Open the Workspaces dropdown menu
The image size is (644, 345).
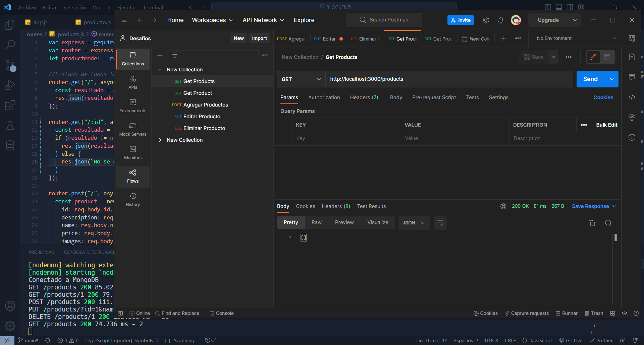(x=212, y=20)
